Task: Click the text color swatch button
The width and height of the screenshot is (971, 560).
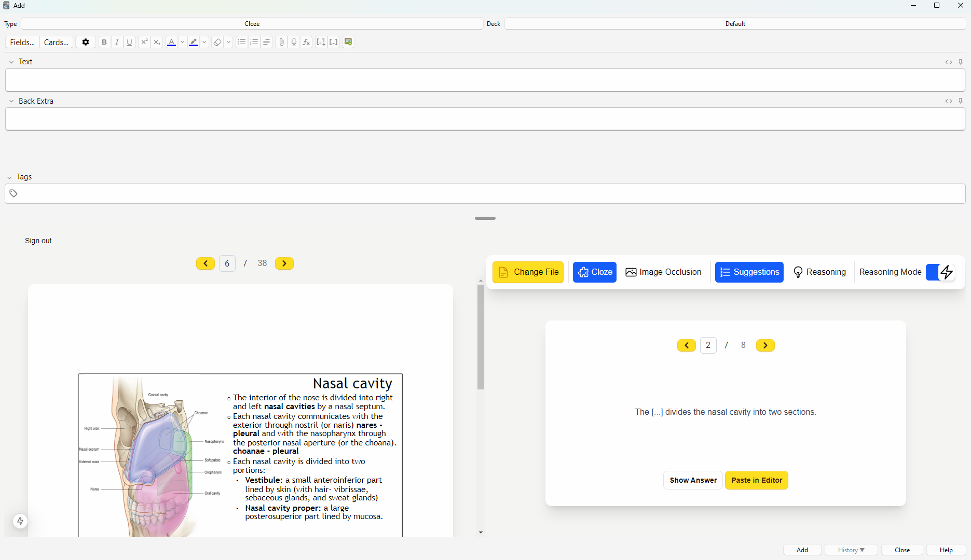Action: (x=171, y=43)
